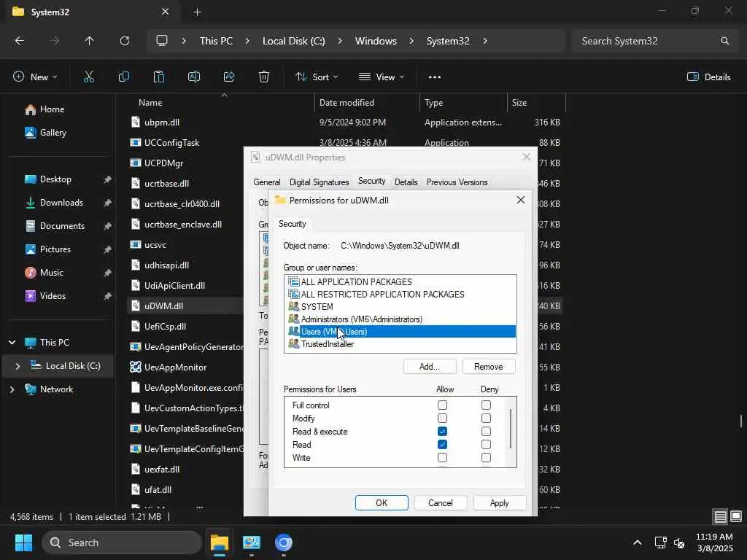
Task: Click the network tray icon
Action: pyautogui.click(x=660, y=542)
